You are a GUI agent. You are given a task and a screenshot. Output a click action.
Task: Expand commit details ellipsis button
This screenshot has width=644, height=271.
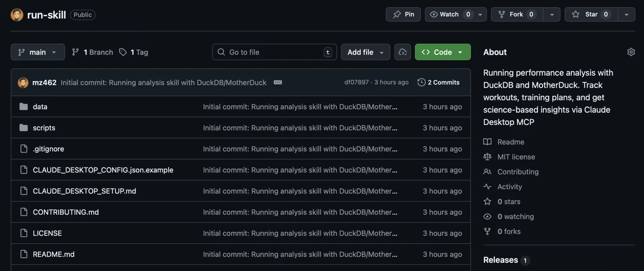(x=278, y=82)
